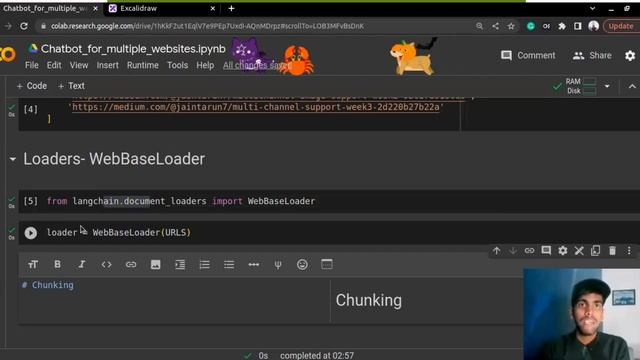Open tab search chevron in title bar
The image size is (640, 360).
pyautogui.click(x=592, y=8)
